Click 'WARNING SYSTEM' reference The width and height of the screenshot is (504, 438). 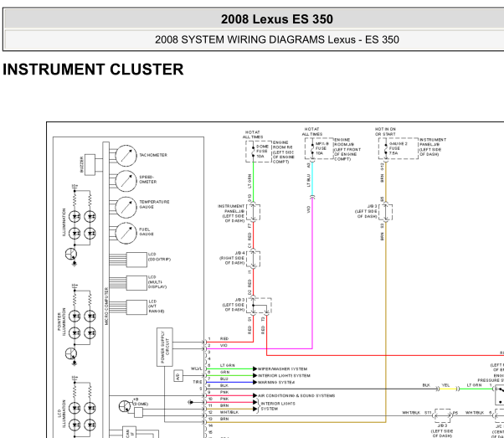point(276,383)
